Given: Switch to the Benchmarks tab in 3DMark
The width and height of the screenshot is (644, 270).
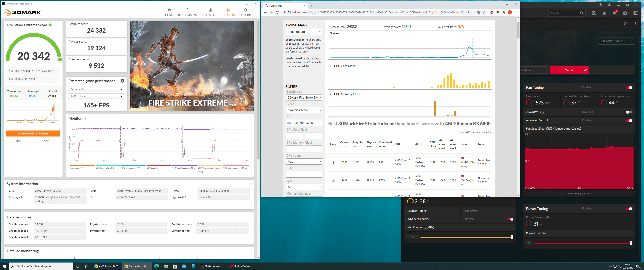Looking at the screenshot, I should [x=187, y=12].
